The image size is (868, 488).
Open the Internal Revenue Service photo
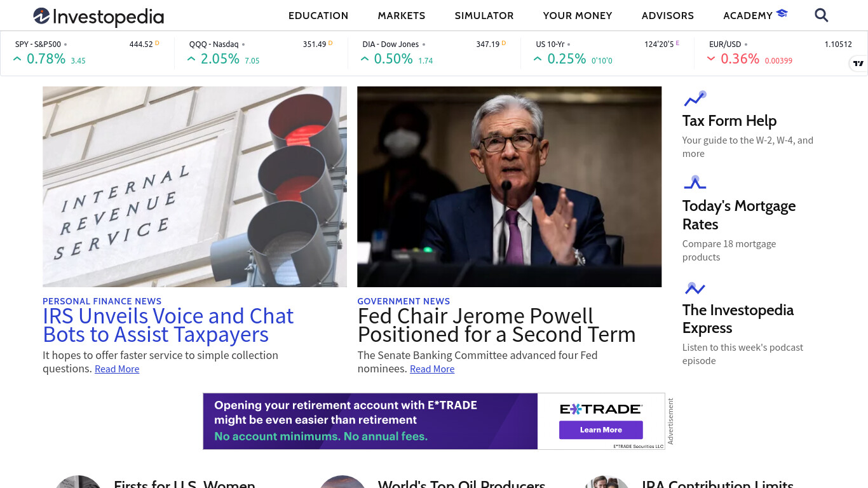point(194,187)
